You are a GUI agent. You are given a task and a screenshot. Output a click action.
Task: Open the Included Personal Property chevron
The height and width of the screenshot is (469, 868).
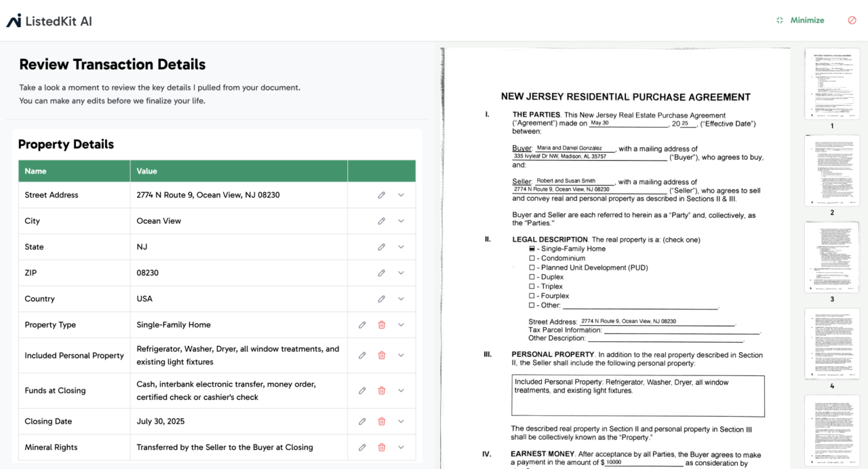click(401, 355)
